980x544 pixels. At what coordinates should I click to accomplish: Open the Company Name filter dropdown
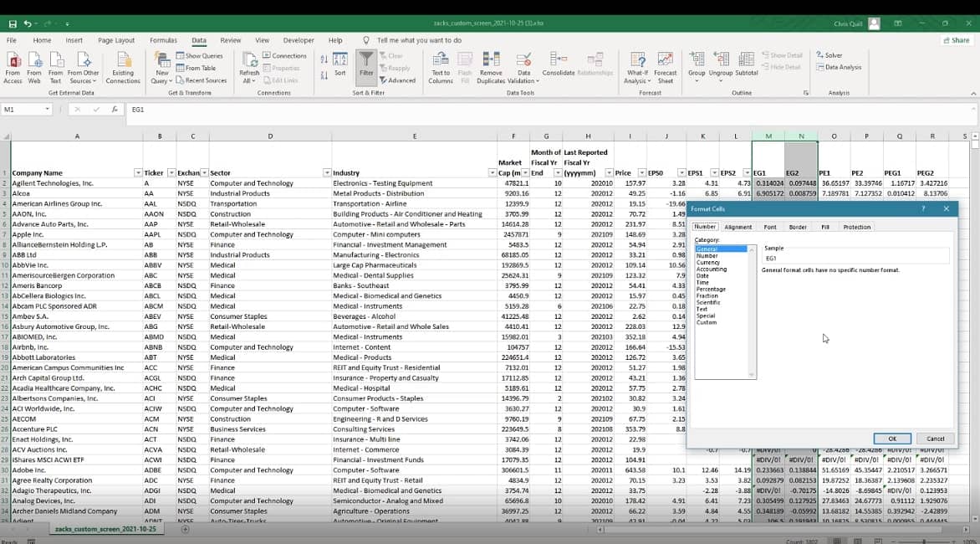pos(137,172)
